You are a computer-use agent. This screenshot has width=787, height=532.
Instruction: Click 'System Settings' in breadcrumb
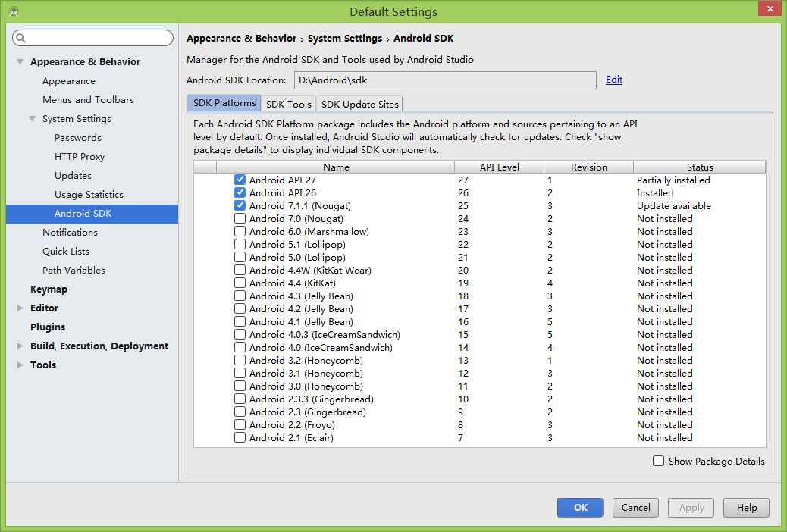(345, 38)
